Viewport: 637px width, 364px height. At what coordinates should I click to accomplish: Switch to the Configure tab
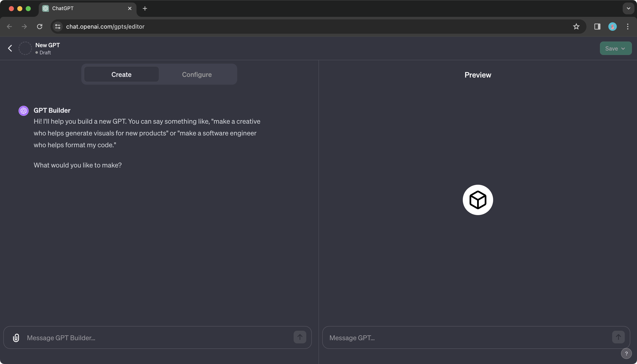coord(197,75)
